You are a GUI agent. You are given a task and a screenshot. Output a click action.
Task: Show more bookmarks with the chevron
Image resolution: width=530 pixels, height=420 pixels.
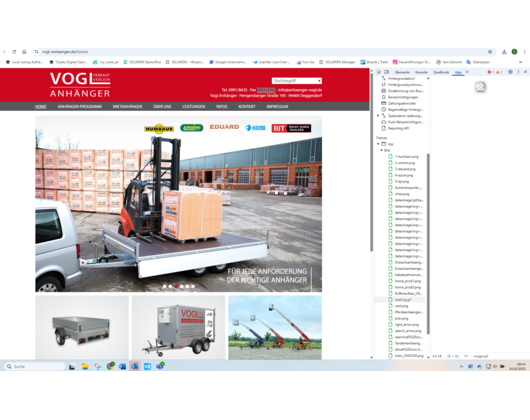[521, 62]
